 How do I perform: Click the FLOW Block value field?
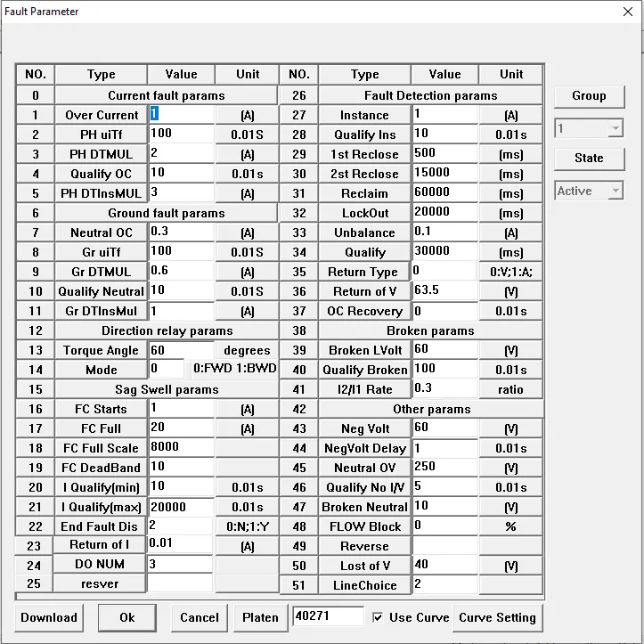[445, 526]
